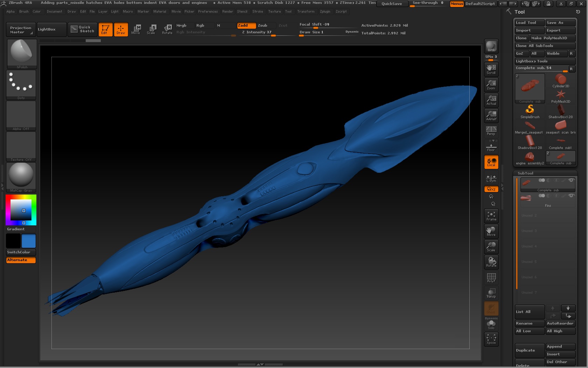Enable Perspective mode via the Persp icon
Screen dimensions: 588x368
point(491,130)
